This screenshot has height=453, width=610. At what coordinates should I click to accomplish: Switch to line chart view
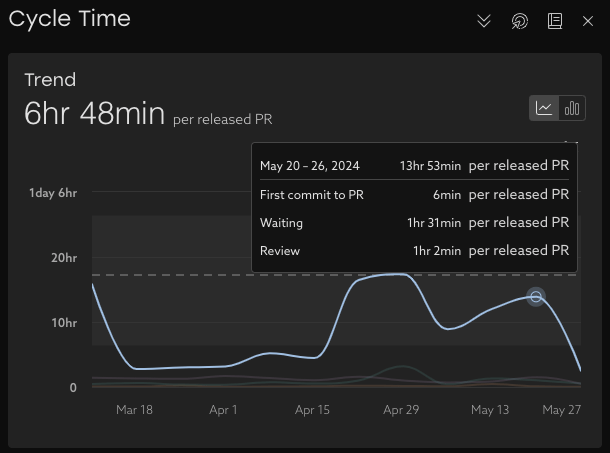[544, 108]
